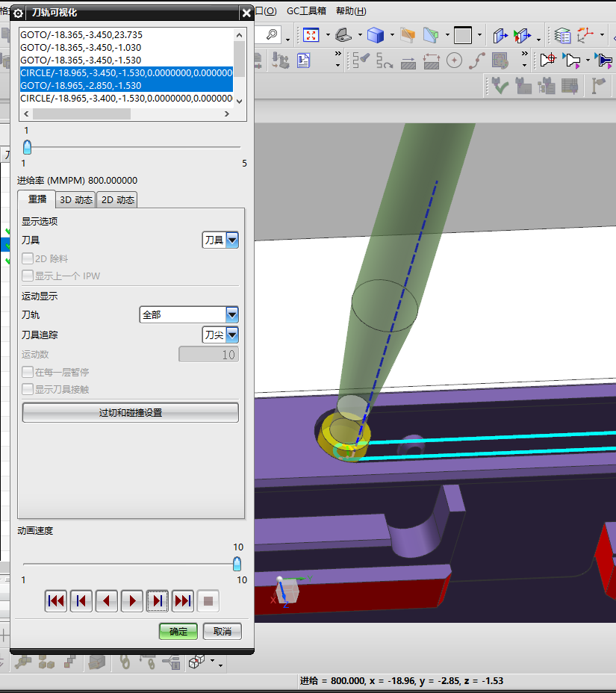This screenshot has width=616, height=693.
Task: Click the magnifier zoom icon in toolbar
Action: (x=273, y=34)
